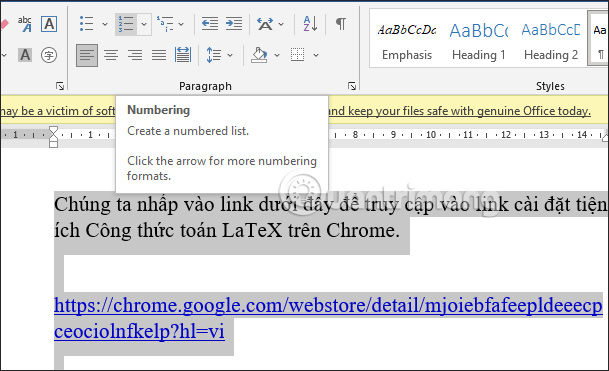Click Line and Paragraph Spacing icon
609x371 pixels.
click(x=214, y=55)
